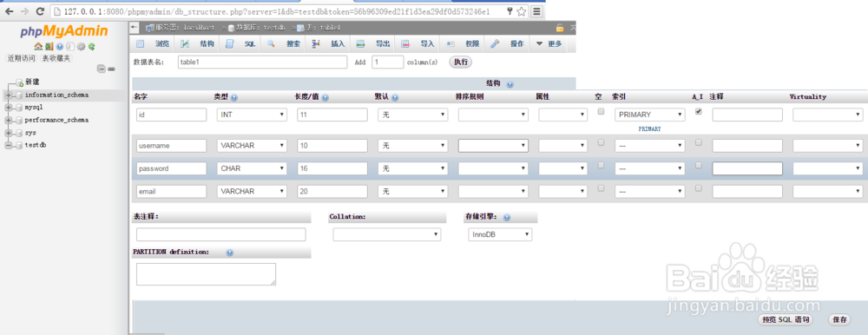
Task: Click the help icon next to 默认 header
Action: point(395,97)
